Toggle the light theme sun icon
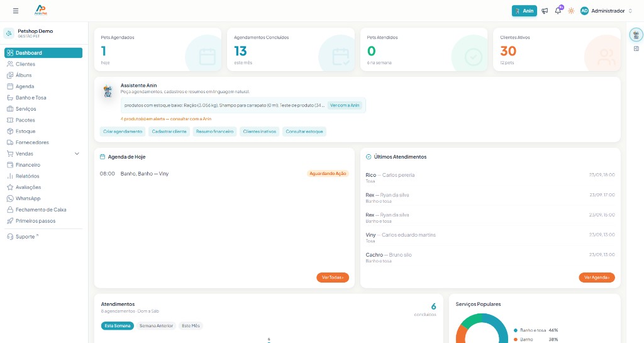This screenshot has width=644, height=343. (x=571, y=11)
